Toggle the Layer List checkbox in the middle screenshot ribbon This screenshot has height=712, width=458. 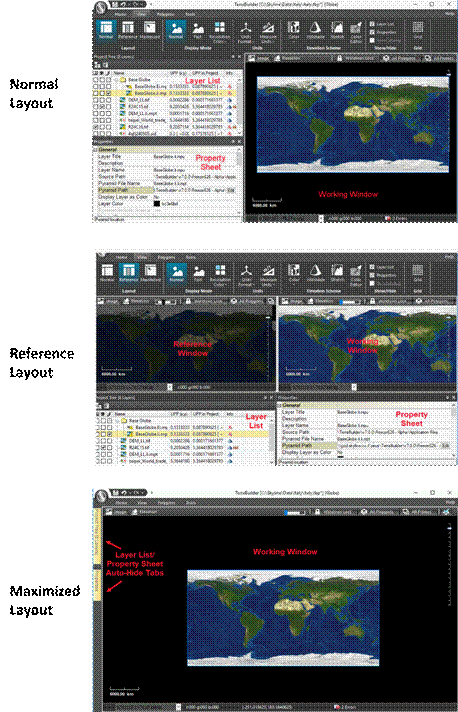pyautogui.click(x=372, y=267)
